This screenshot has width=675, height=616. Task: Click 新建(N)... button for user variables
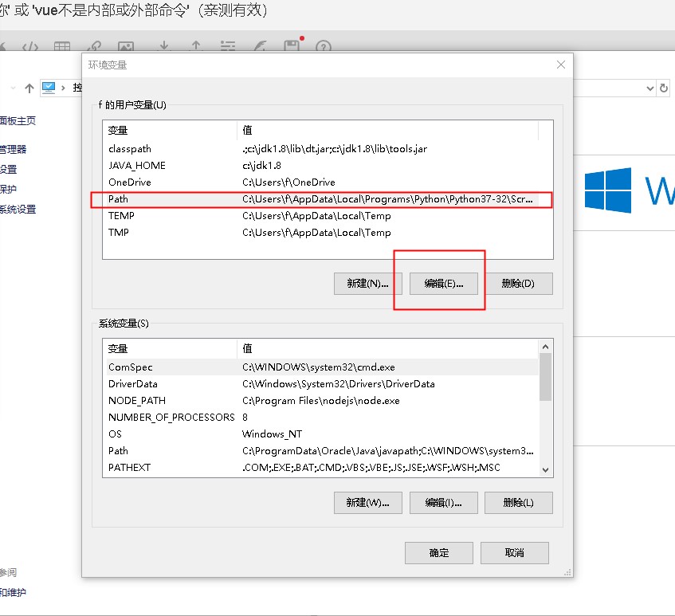pyautogui.click(x=367, y=284)
